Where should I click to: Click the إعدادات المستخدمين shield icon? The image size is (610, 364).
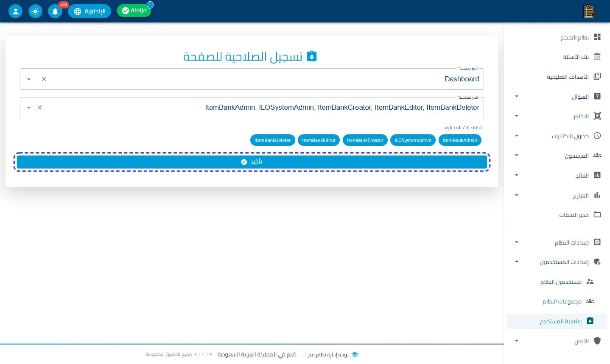point(597,262)
